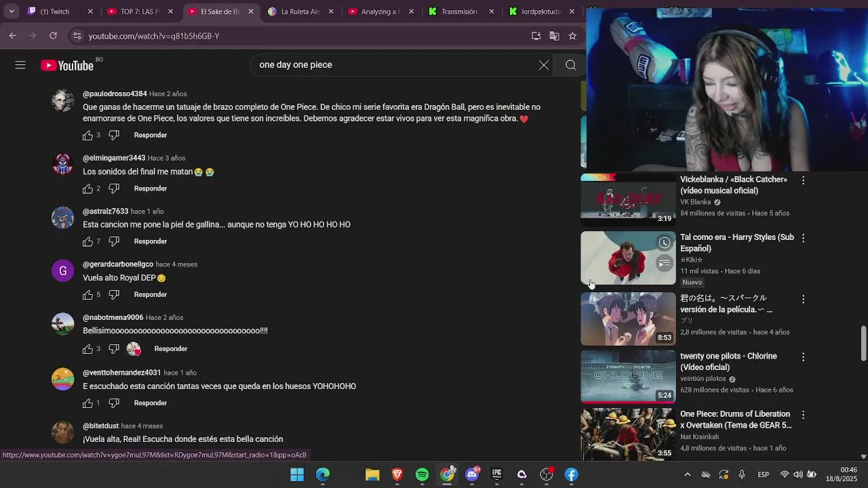Dislike the comment by @nabotmena9006
Image resolution: width=868 pixels, height=488 pixels.
pos(114,348)
